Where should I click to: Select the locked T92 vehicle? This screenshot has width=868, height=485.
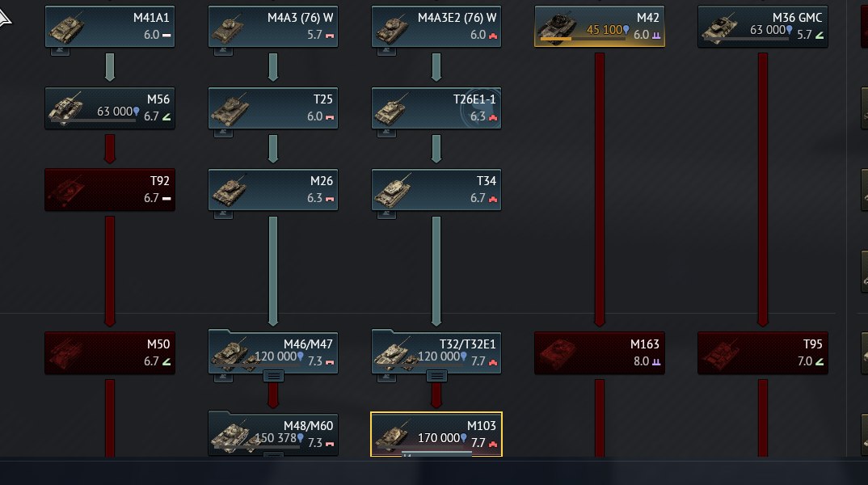pos(110,189)
